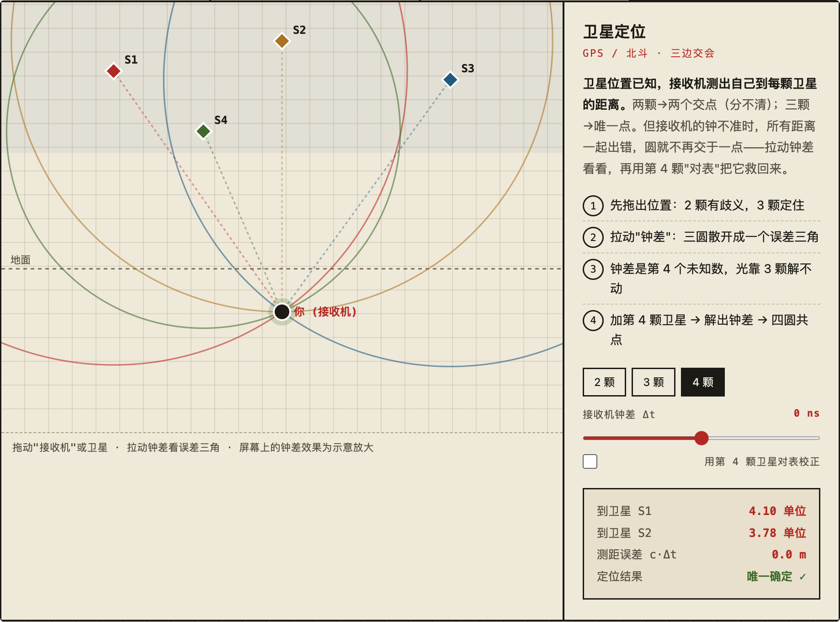Select step 1 circled number

click(593, 205)
